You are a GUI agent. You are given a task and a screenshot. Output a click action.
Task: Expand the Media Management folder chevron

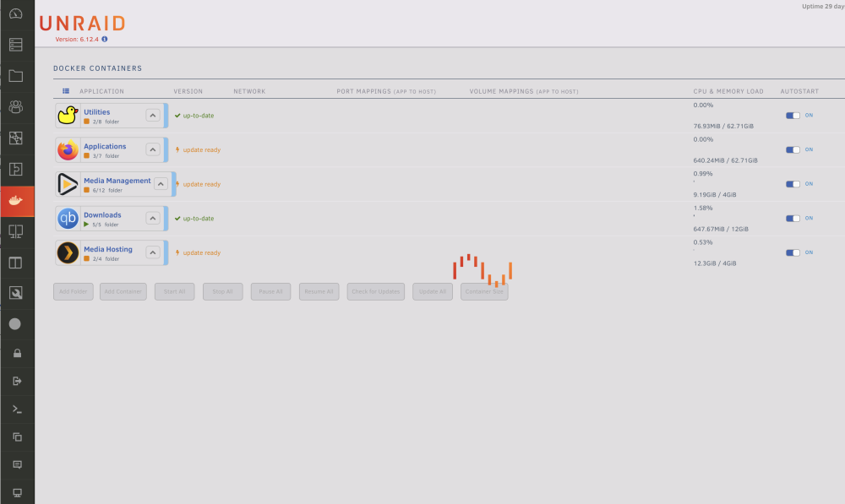point(161,184)
